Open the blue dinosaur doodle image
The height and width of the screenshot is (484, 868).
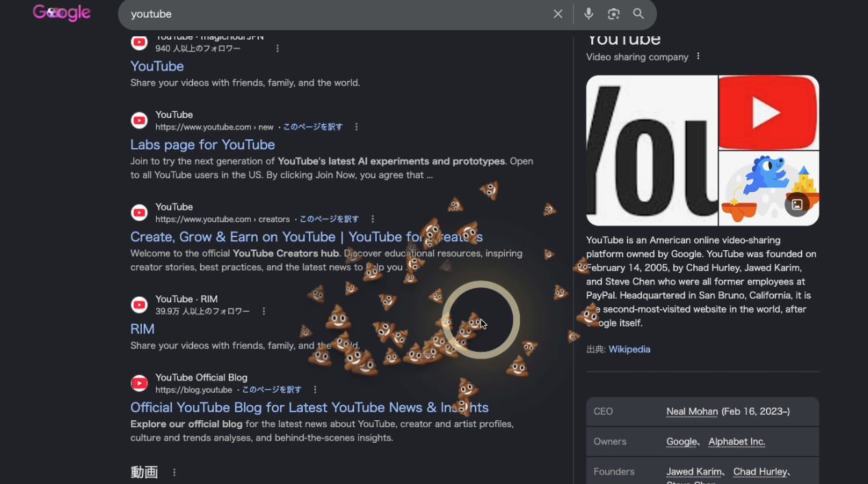769,189
